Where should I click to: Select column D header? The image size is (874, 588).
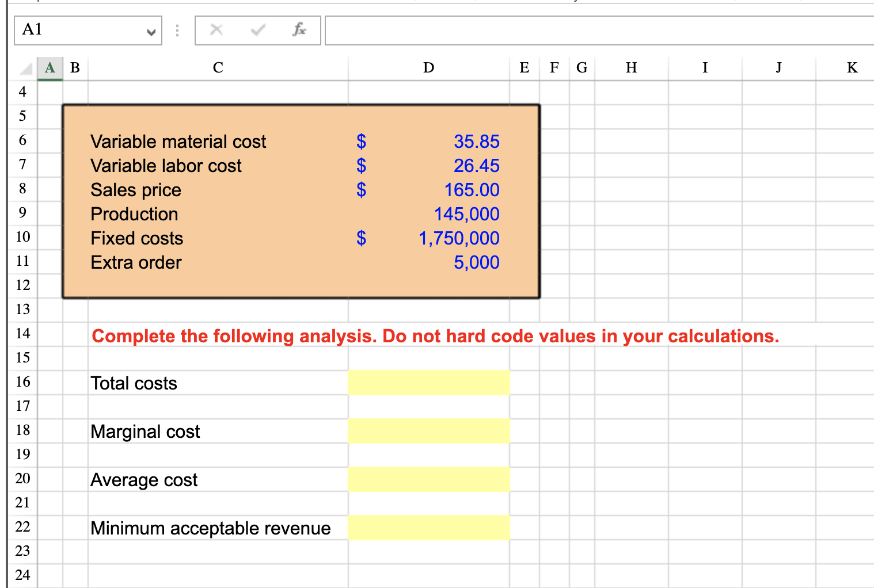point(428,68)
